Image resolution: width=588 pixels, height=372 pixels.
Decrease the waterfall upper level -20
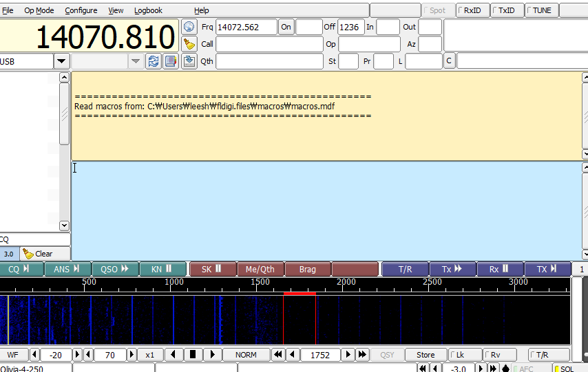point(34,354)
